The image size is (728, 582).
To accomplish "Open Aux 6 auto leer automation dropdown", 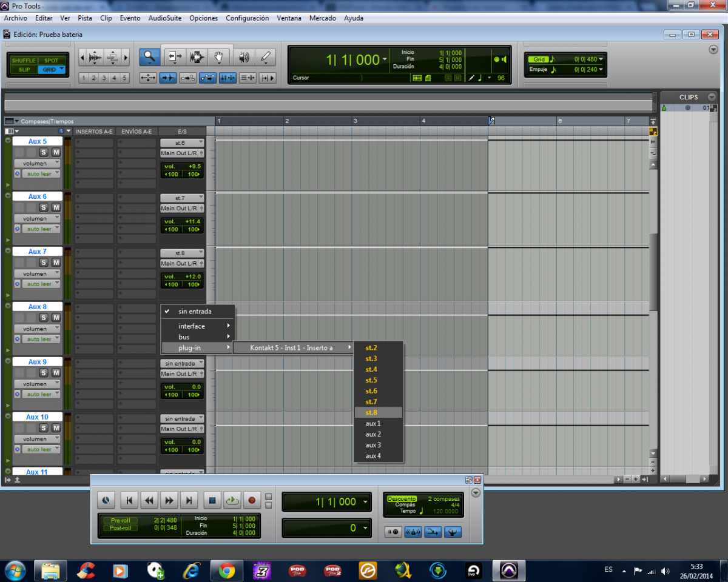I will 41,229.
